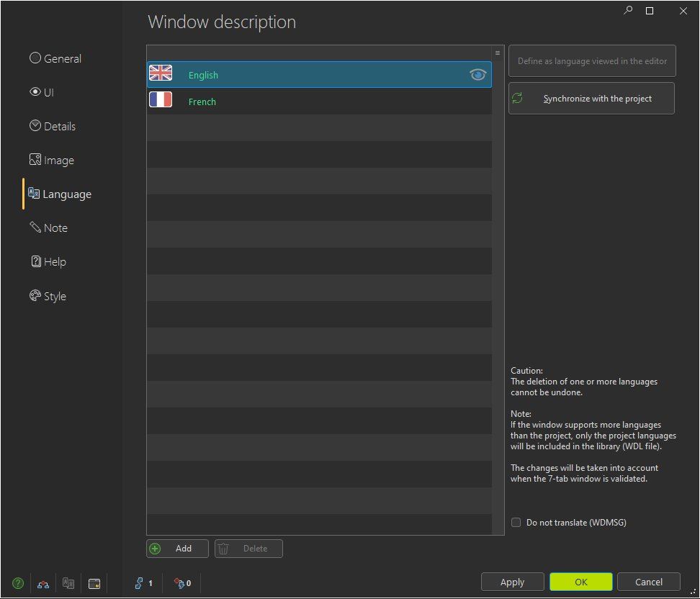Image resolution: width=700 pixels, height=599 pixels.
Task: Click the Apply button
Action: click(x=513, y=582)
